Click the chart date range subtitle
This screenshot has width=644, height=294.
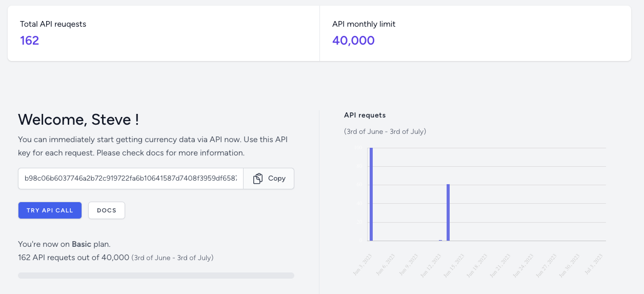385,131
